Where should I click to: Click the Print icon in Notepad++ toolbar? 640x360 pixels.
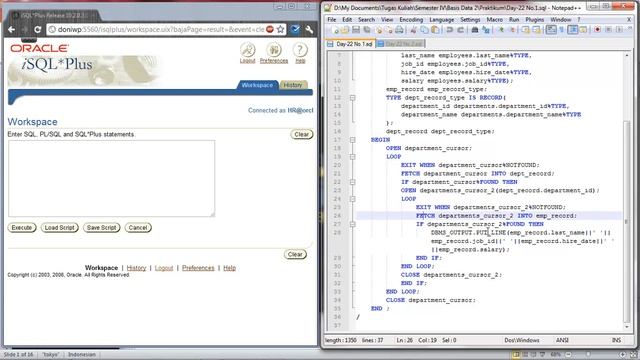click(x=399, y=30)
